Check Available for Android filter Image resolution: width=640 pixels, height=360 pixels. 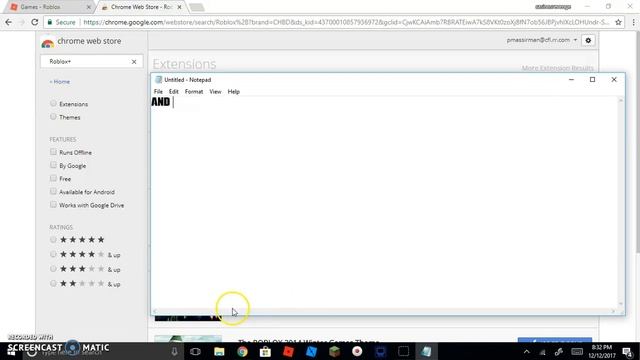[x=53, y=191]
